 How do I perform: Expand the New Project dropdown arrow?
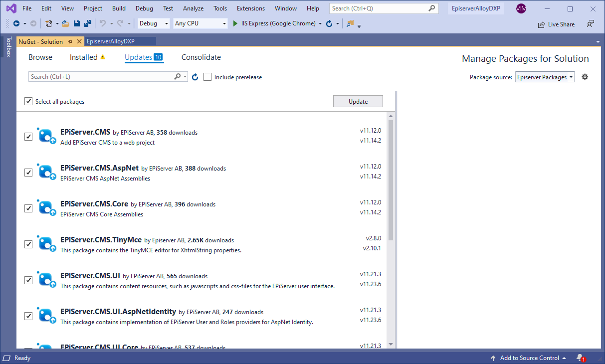(57, 23)
